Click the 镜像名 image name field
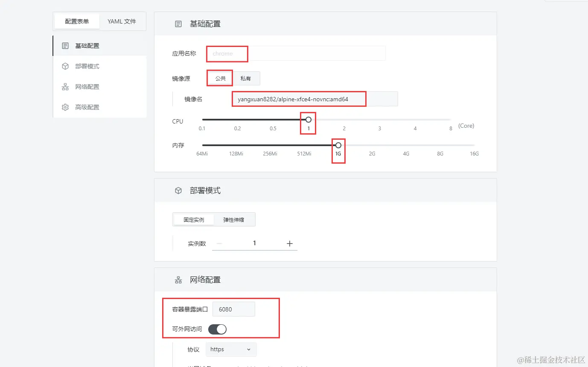The height and width of the screenshot is (367, 588). coord(315,99)
